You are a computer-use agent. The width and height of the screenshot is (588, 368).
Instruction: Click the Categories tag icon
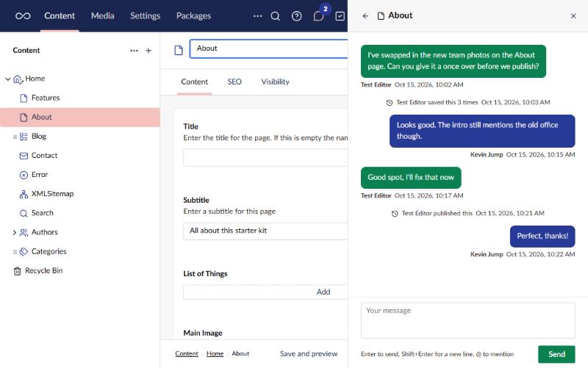point(24,252)
